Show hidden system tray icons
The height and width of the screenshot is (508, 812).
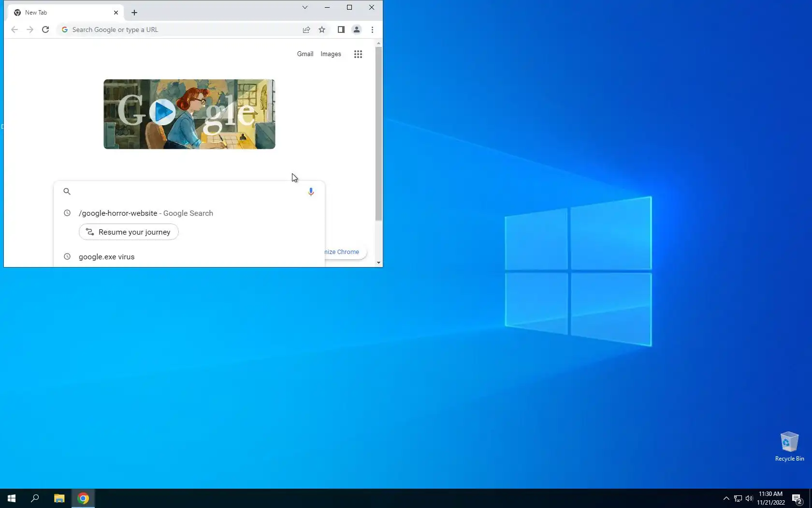pyautogui.click(x=726, y=498)
